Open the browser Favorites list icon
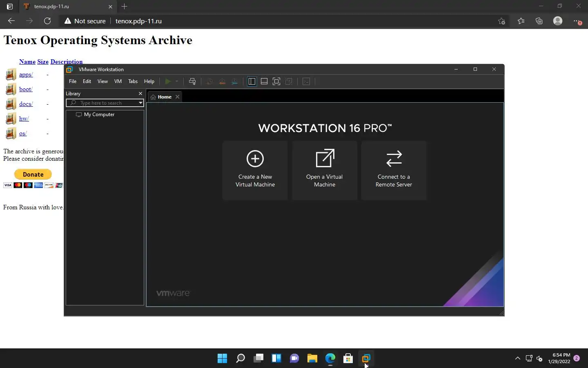588x368 pixels. coord(521,21)
